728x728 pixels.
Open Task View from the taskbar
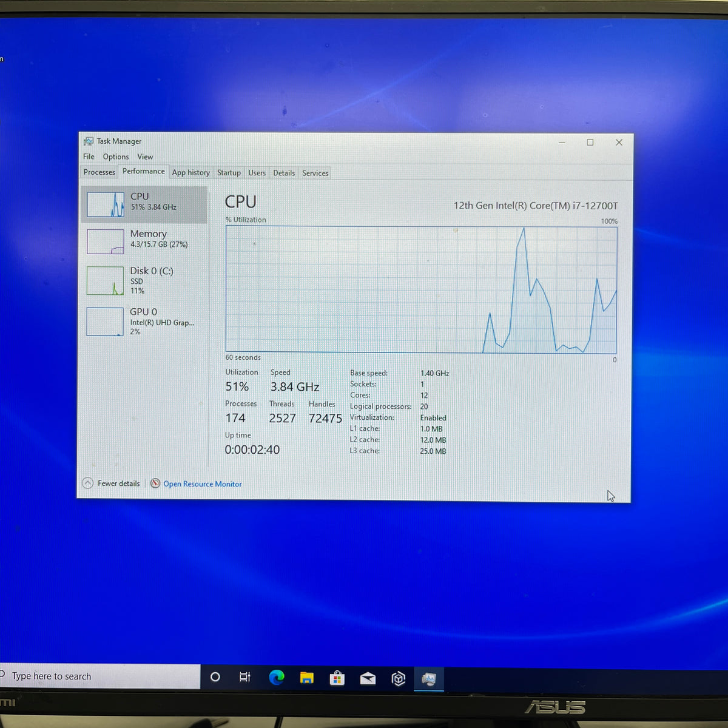(244, 677)
